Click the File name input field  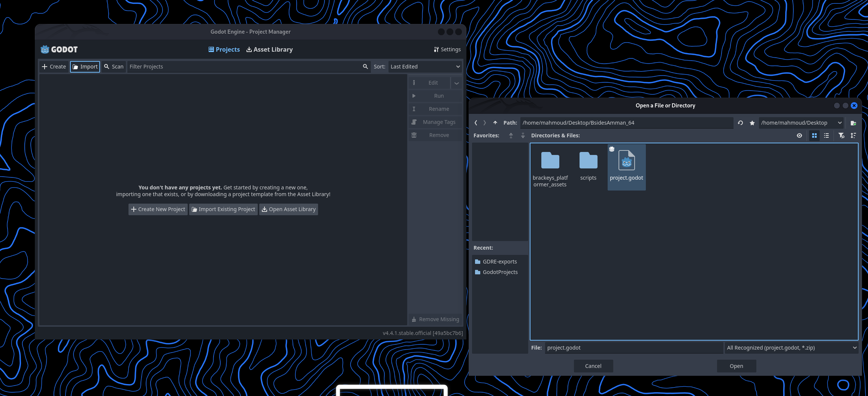634,348
